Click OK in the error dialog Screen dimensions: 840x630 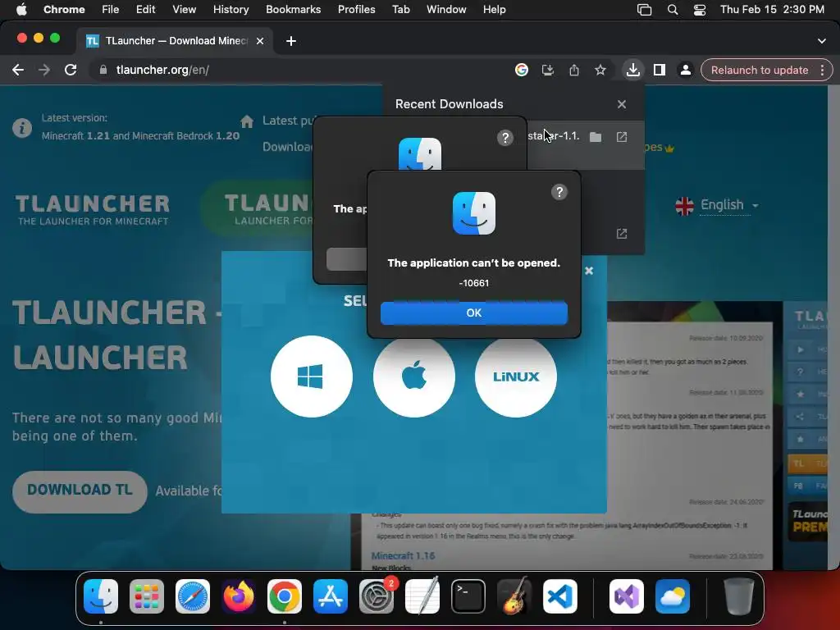tap(473, 313)
